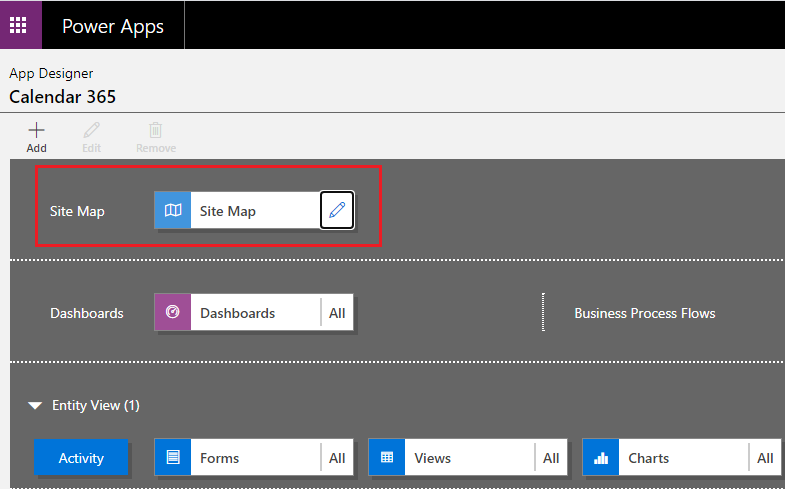Open the Forms All selector
Viewport: 785px width, 489px height.
point(337,458)
